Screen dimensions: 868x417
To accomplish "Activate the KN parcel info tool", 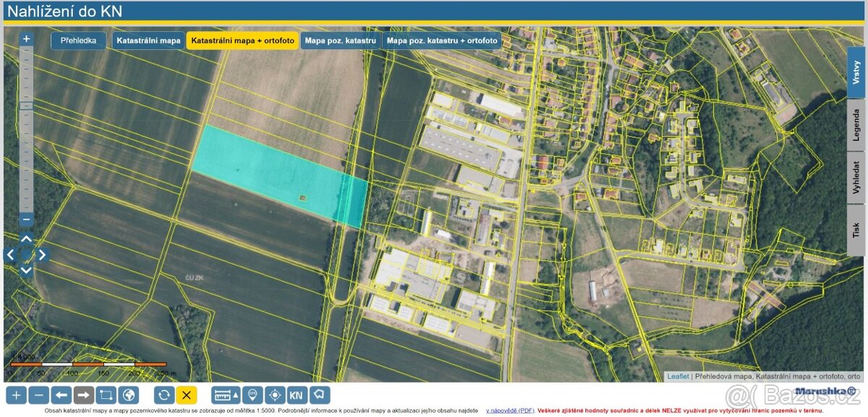I will (297, 395).
